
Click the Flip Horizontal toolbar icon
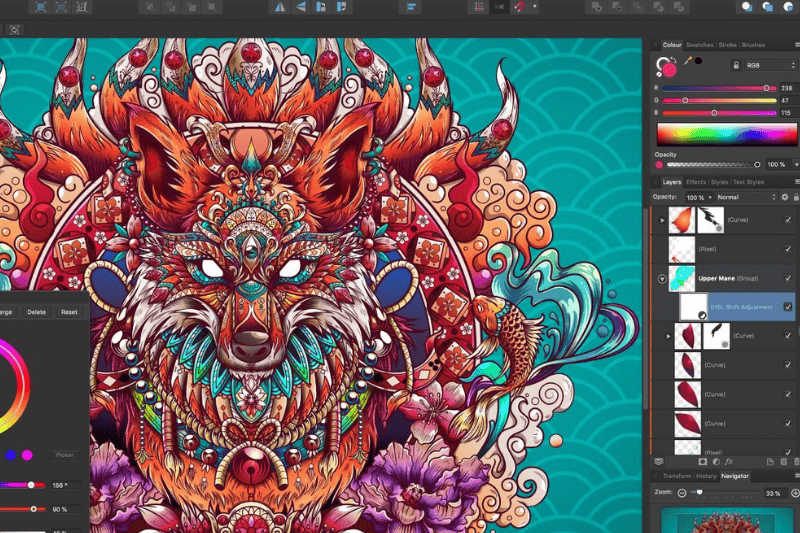click(280, 7)
